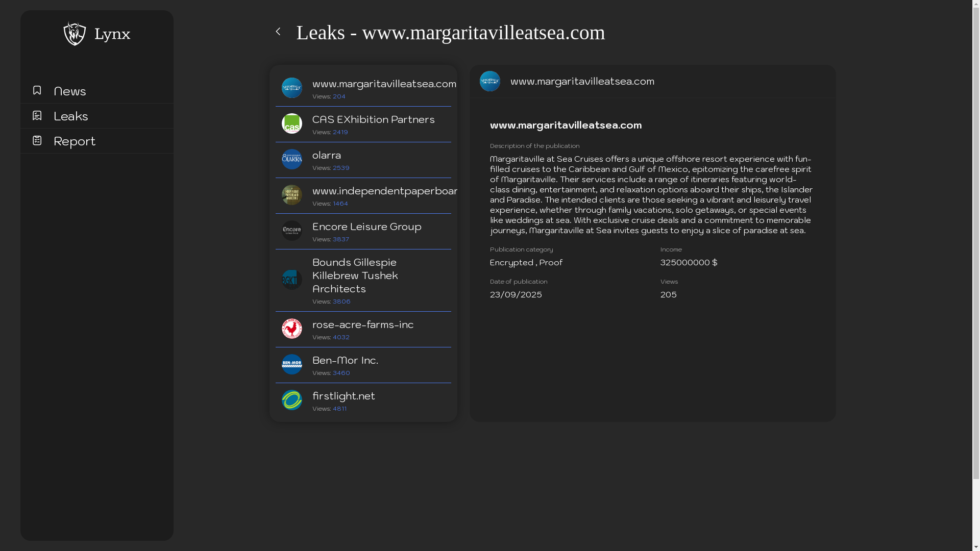
Task: Click the News bookmark icon
Action: coord(37,90)
